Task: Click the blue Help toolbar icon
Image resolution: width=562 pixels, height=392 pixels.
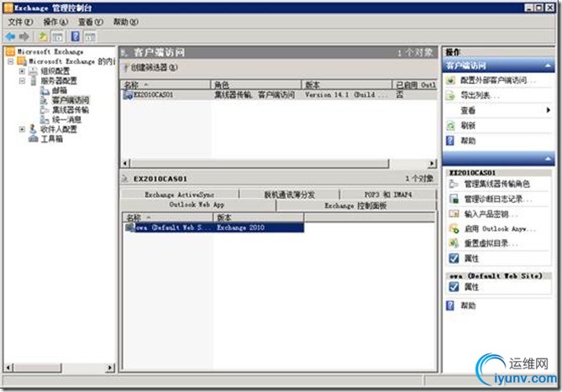Action: click(76, 36)
